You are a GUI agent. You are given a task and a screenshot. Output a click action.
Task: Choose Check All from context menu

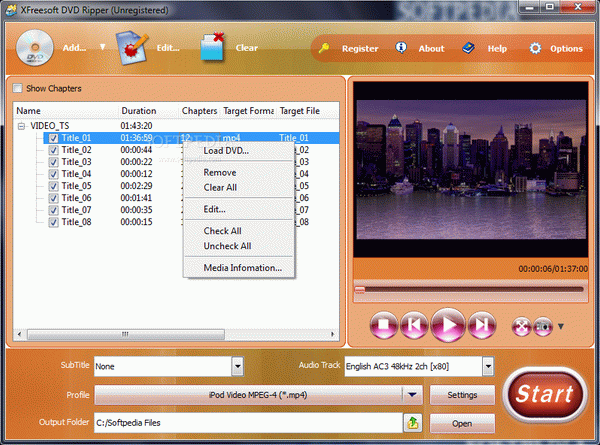239,231
